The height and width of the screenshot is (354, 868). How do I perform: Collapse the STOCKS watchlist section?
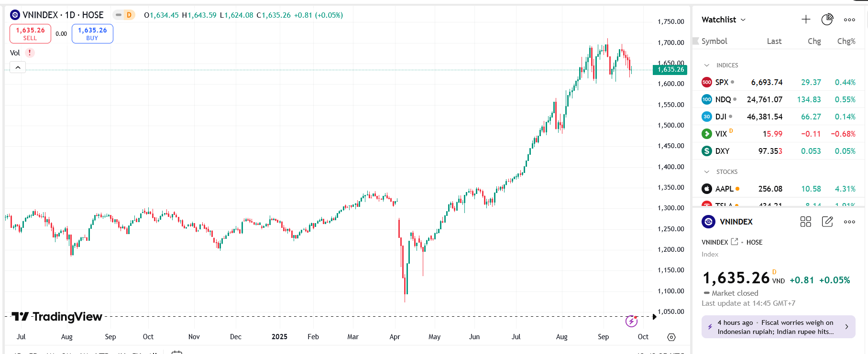pos(707,172)
